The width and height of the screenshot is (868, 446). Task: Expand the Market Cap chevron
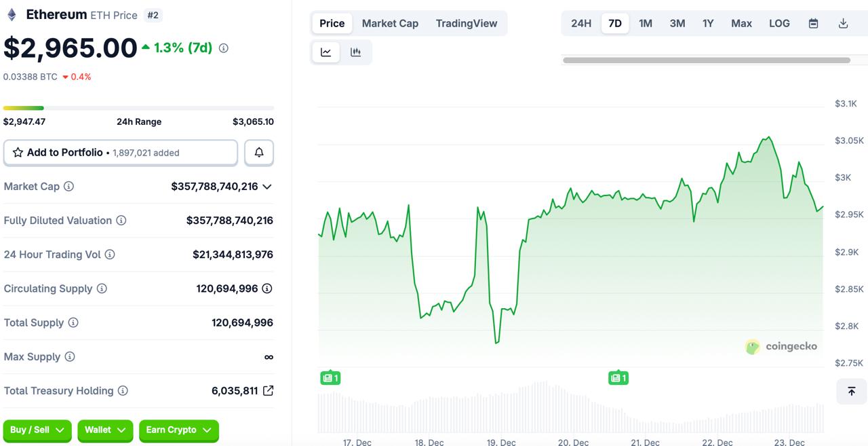point(267,186)
